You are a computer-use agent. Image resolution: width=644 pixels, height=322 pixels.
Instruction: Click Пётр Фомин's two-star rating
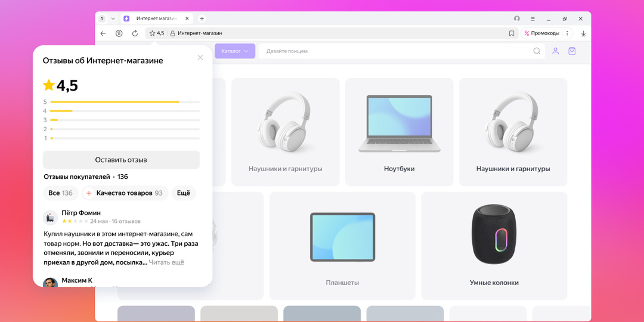75,221
